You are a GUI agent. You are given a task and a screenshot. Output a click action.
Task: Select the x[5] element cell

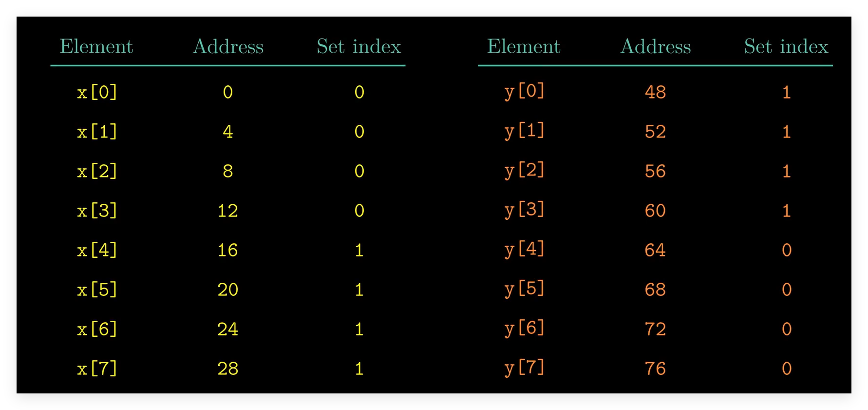[97, 290]
